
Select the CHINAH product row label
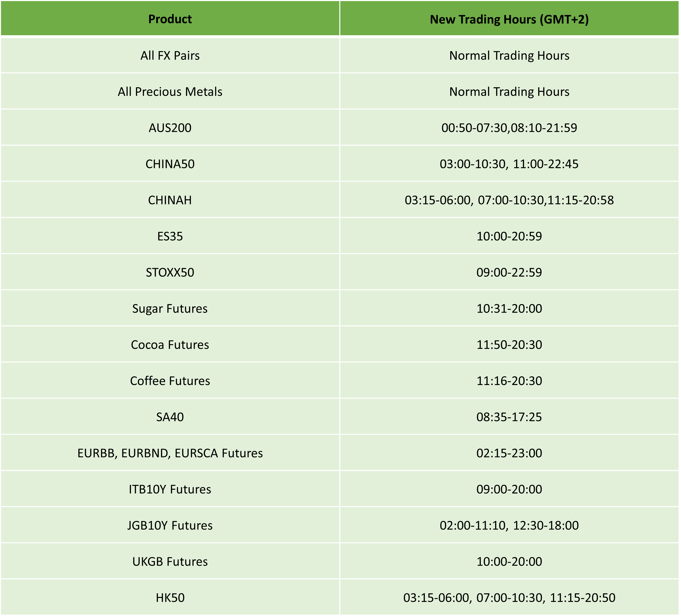[x=170, y=200]
